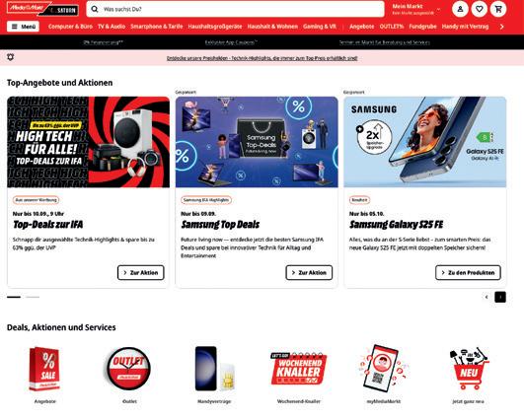Open the shopping cart icon
This screenshot has height=420, width=524.
click(498, 9)
